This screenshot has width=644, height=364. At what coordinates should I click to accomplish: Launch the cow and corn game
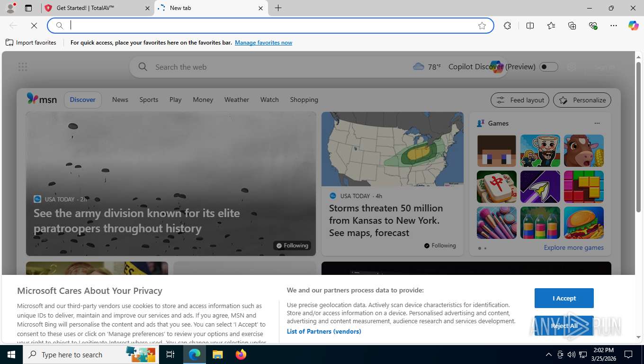[584, 151]
